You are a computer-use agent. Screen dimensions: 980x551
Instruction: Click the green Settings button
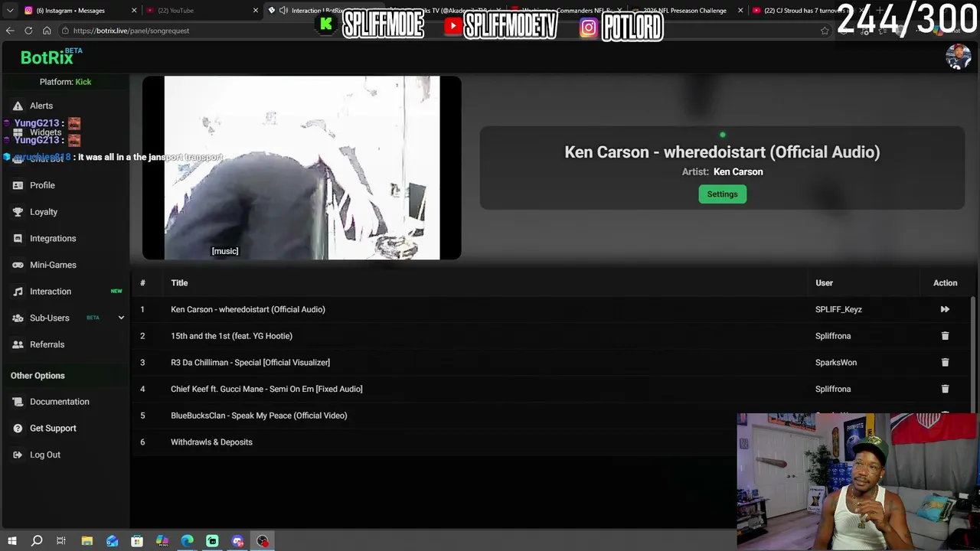pyautogui.click(x=722, y=194)
